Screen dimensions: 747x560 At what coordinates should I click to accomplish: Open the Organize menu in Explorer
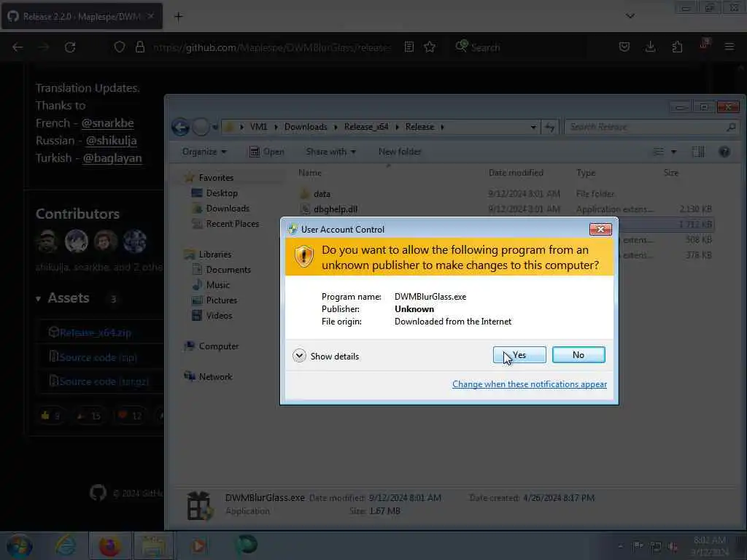coord(204,152)
